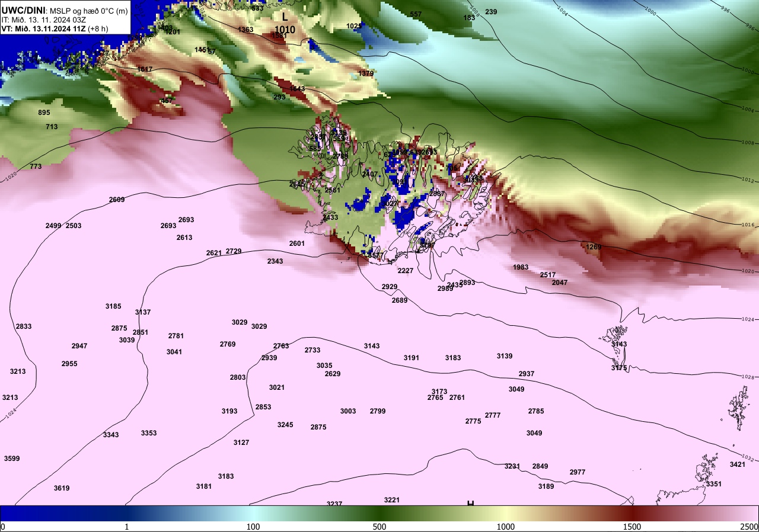759x532 pixels.
Task: Click the 3127 height value
Action: pyautogui.click(x=241, y=443)
